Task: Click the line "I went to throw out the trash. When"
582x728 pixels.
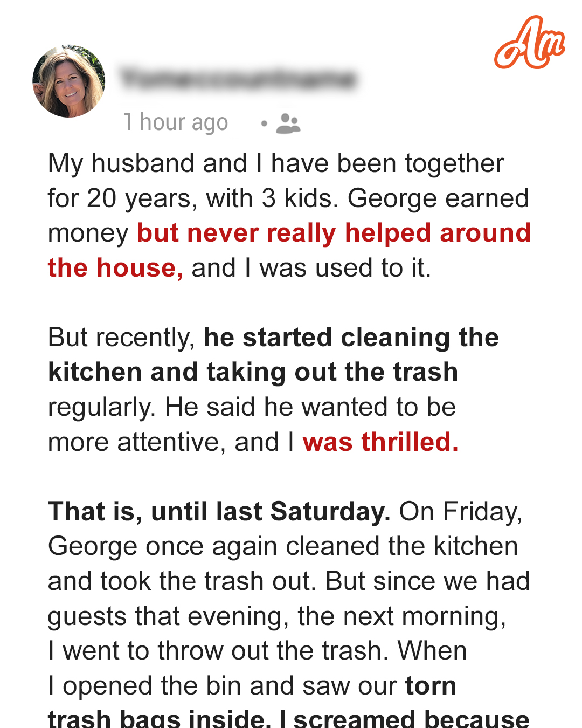Action: coord(258,651)
